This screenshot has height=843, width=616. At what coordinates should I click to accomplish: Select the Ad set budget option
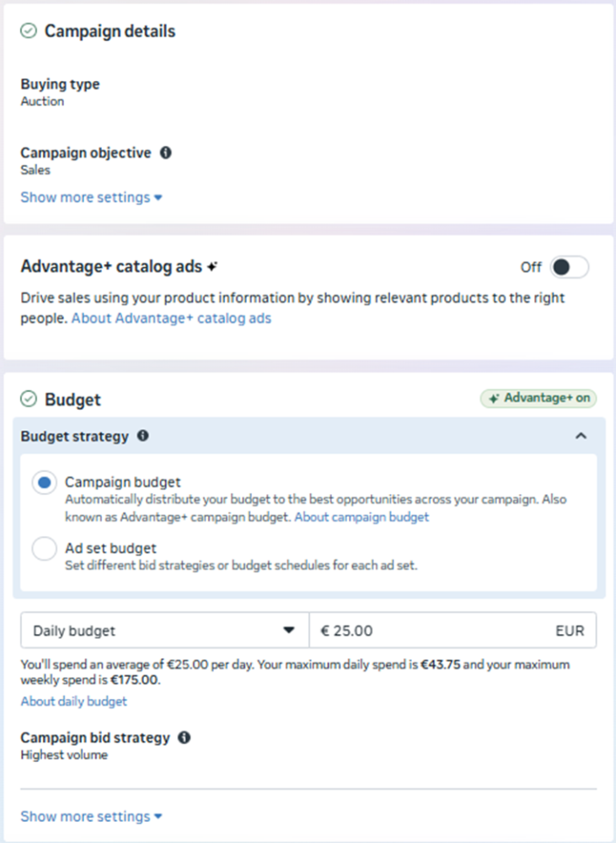point(45,549)
